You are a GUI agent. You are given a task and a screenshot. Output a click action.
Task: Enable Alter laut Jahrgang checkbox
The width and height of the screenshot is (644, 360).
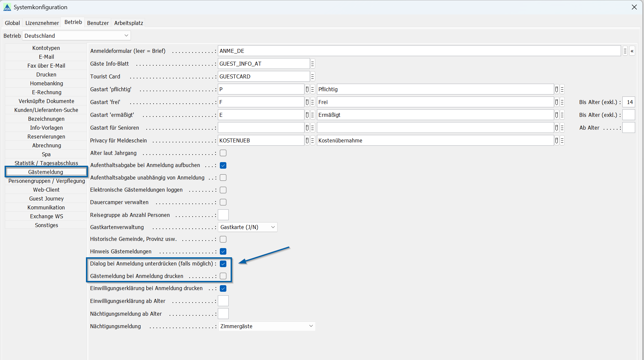click(223, 153)
